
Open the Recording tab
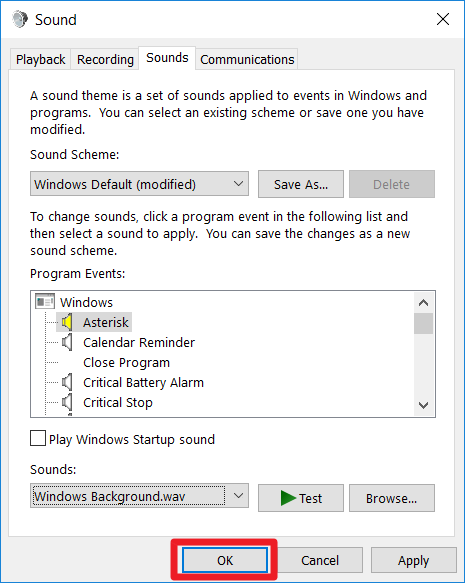105,59
